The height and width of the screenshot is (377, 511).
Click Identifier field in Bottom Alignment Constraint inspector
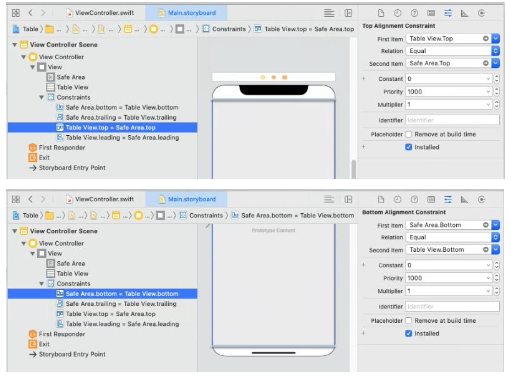[x=452, y=307]
